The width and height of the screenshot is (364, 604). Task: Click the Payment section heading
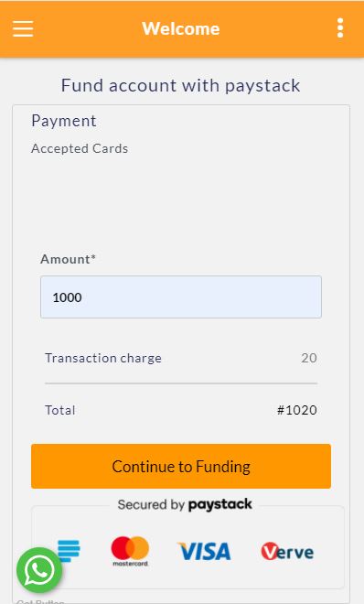coord(64,121)
